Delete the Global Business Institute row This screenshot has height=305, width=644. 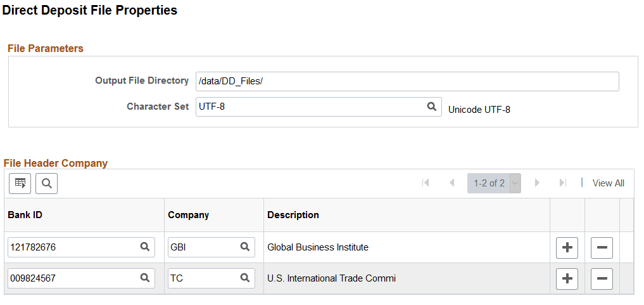click(602, 247)
